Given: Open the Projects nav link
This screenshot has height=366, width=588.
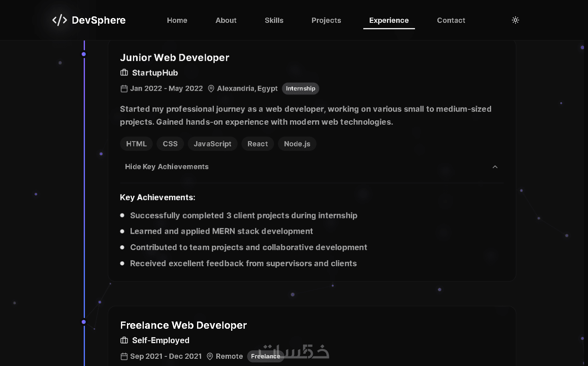Looking at the screenshot, I should [326, 20].
